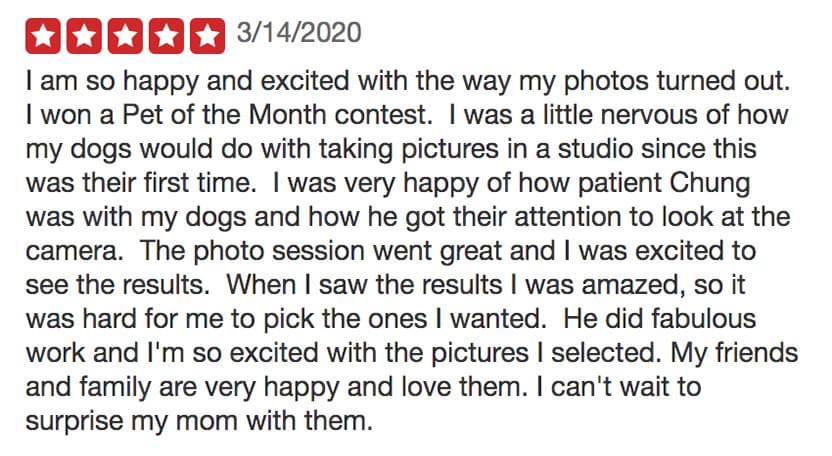Click the fourth star of the rating
832x456 pixels.
[x=166, y=36]
